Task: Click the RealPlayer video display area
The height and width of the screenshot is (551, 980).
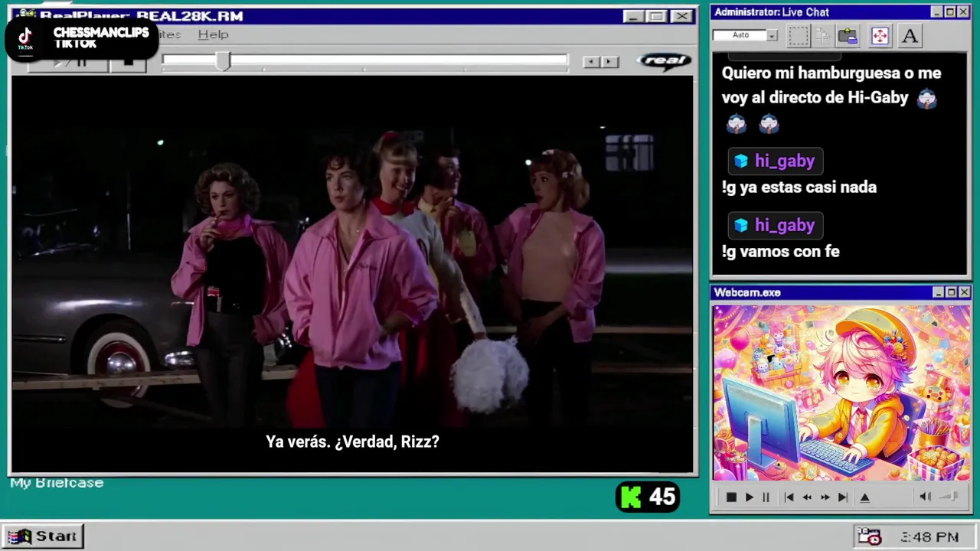Action: 352,274
